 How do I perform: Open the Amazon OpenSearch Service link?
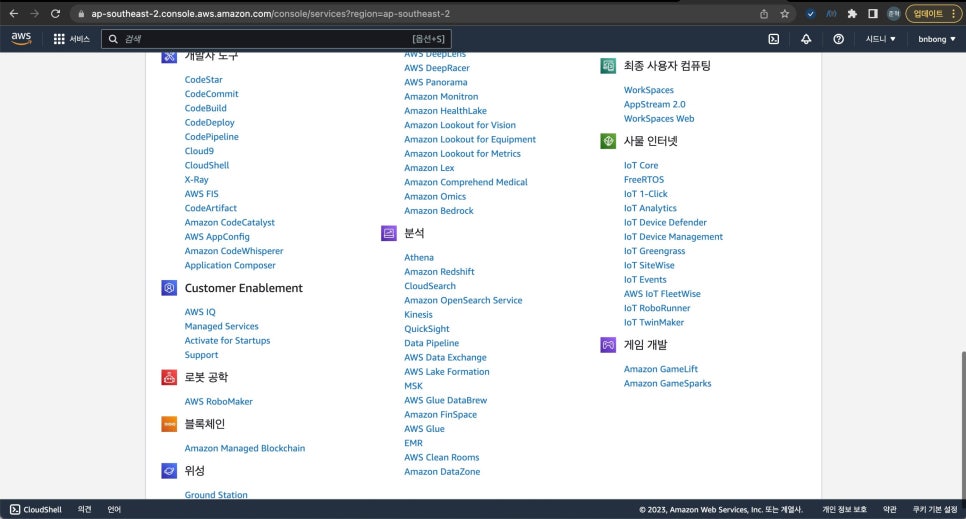pyautogui.click(x=463, y=300)
